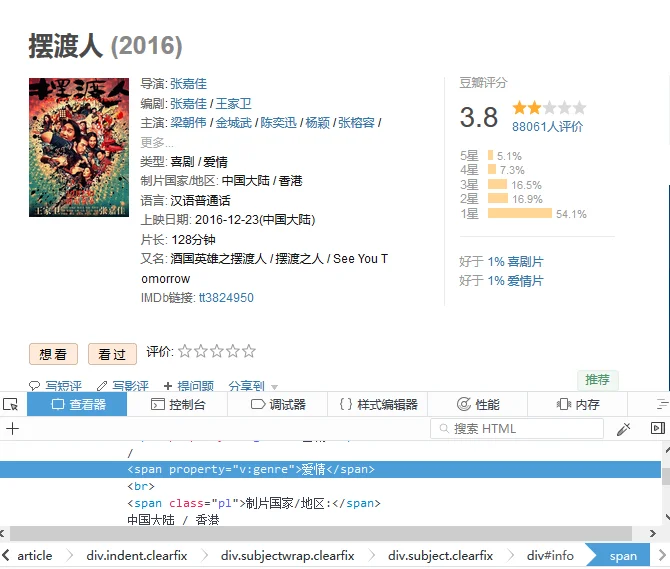Open the 样式编辑器 style editor tab
The width and height of the screenshot is (670, 569).
(x=378, y=404)
